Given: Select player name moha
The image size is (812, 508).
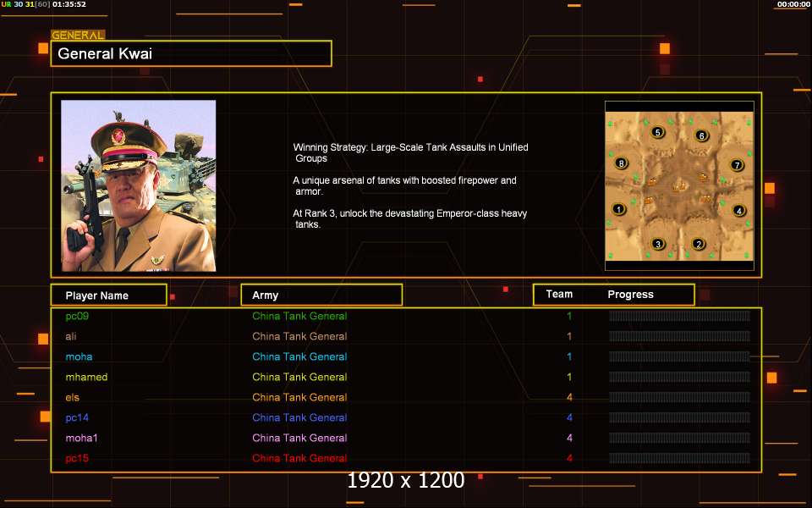Looking at the screenshot, I should click(79, 356).
